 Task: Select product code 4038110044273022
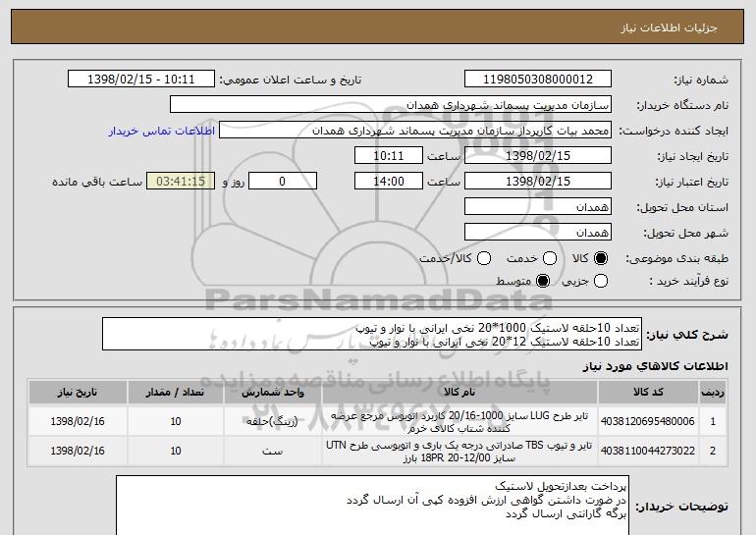point(648,452)
